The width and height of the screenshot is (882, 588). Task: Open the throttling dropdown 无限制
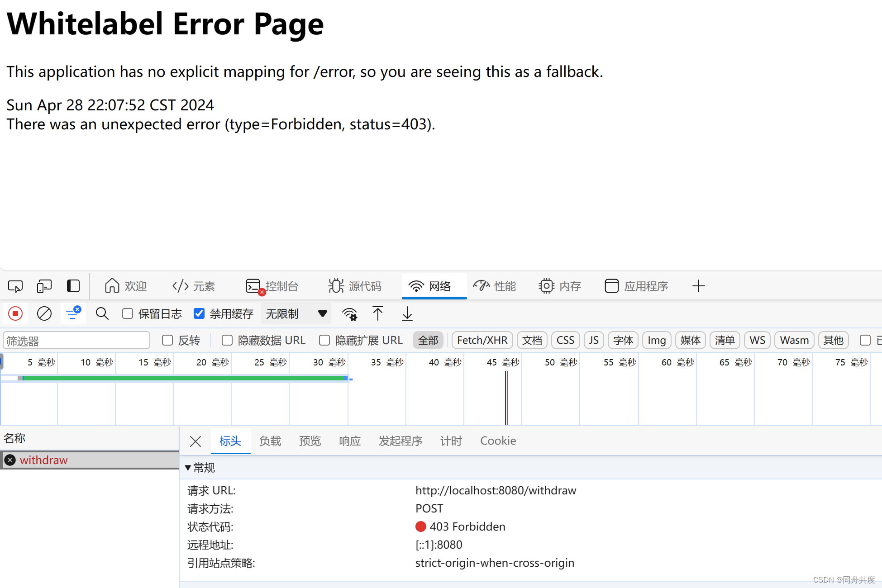pos(296,313)
